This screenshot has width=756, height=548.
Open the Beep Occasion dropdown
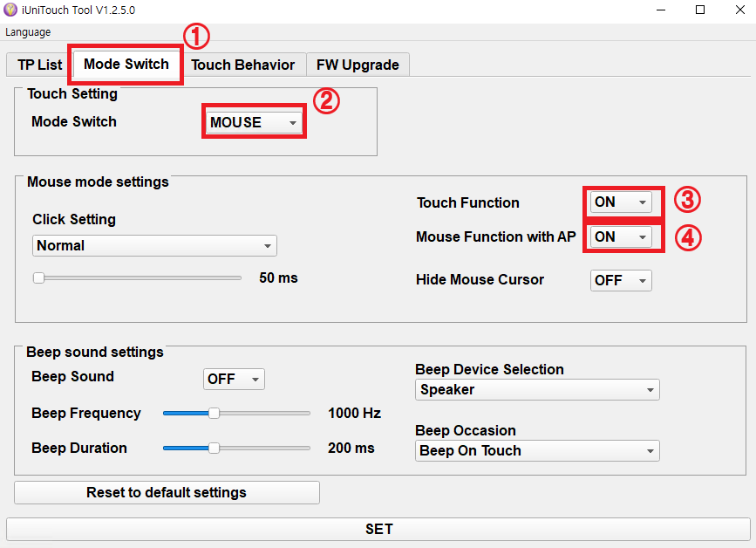coord(537,451)
